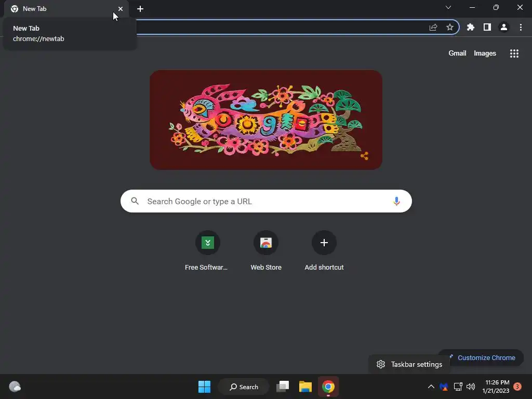Share the Doodle via share icon
This screenshot has height=399, width=532.
click(364, 156)
